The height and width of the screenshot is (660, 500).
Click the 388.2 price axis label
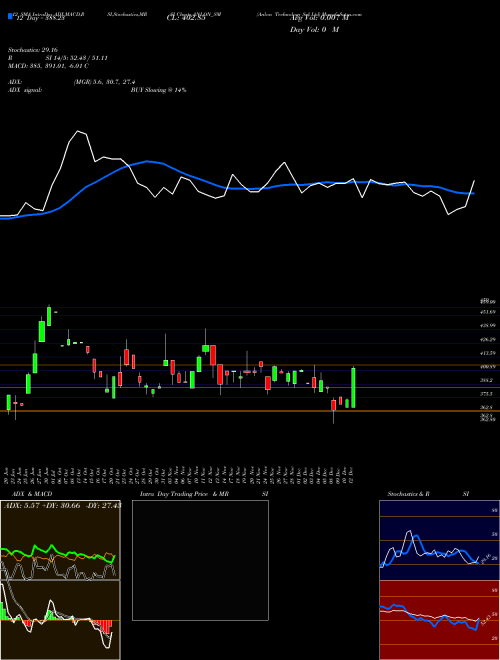pos(487,380)
